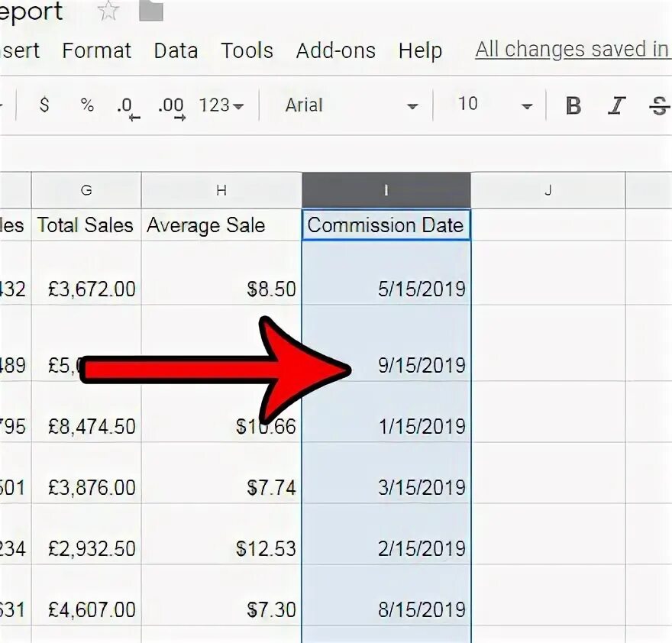
Task: Click the cell containing £3,672.00
Action: click(x=86, y=289)
